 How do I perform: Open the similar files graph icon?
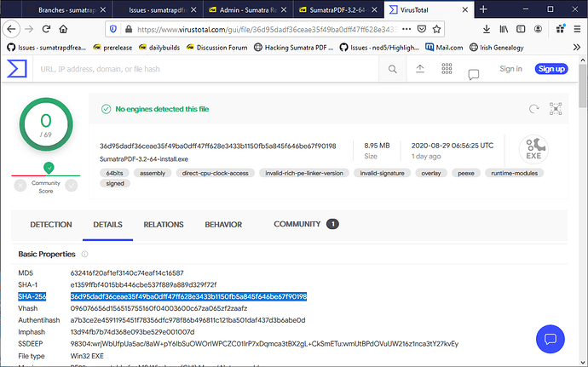pos(556,109)
